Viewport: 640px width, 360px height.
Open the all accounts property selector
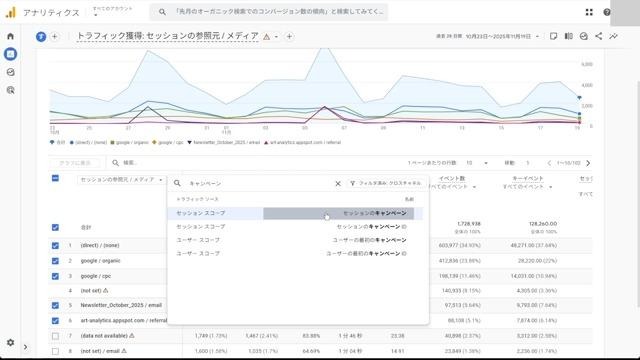pyautogui.click(x=112, y=11)
